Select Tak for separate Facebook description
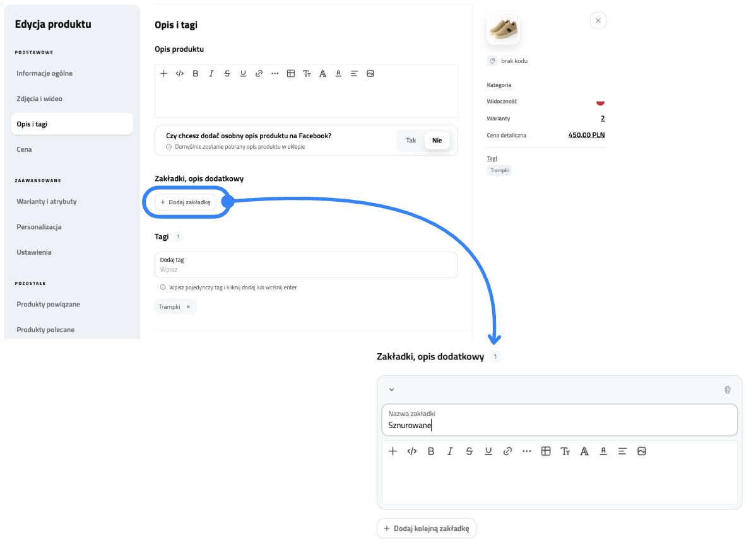756x546 pixels. [411, 141]
